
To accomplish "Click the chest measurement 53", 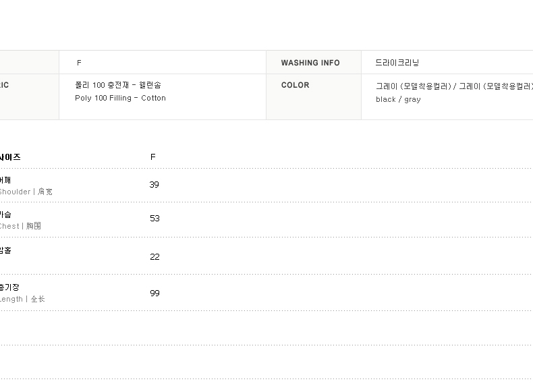I will (x=155, y=219).
